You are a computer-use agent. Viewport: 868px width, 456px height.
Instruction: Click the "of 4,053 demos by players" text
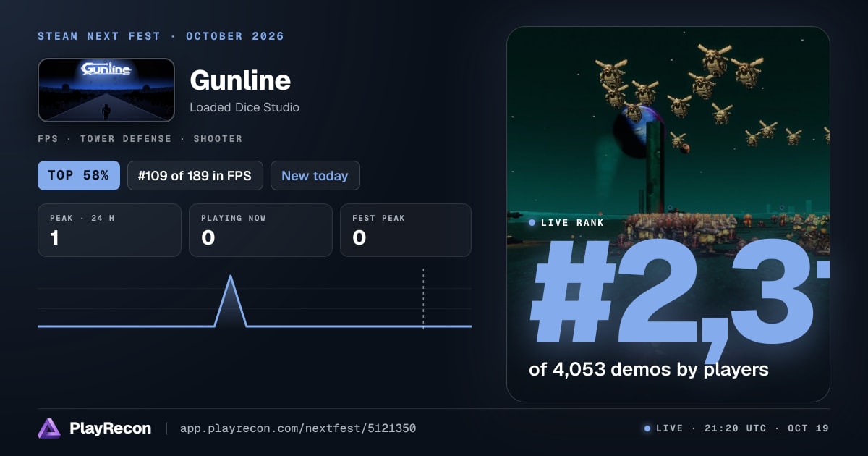click(649, 369)
